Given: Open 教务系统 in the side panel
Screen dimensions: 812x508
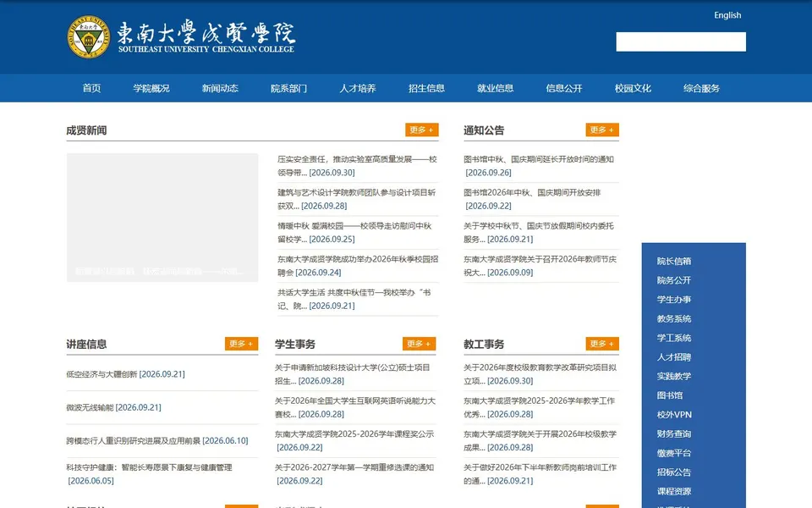Looking at the screenshot, I should point(674,319).
